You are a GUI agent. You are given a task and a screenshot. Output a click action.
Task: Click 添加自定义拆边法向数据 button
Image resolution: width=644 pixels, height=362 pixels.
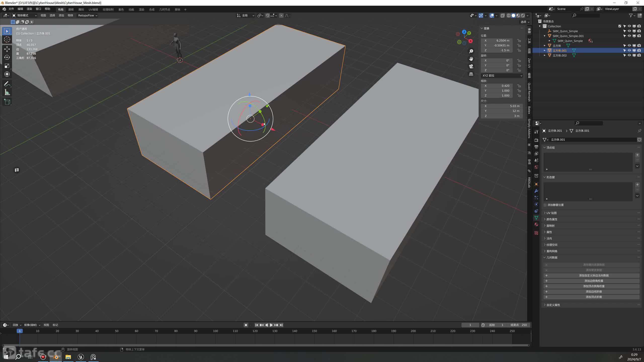pyautogui.click(x=591, y=276)
